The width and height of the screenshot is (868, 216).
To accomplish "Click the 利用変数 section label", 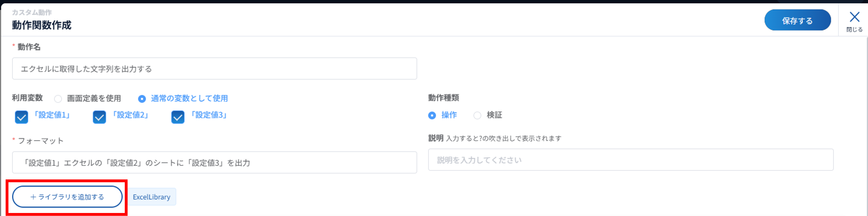I will click(27, 98).
